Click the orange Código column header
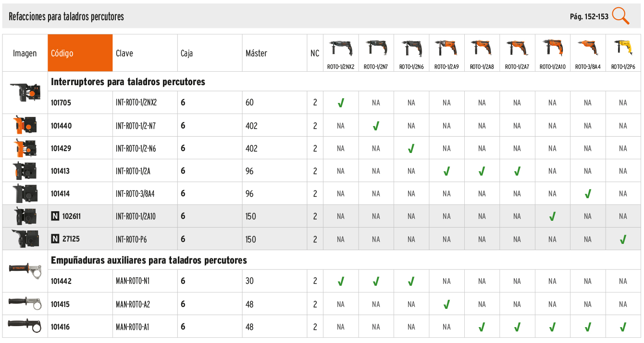644x343 pixels. [80, 53]
